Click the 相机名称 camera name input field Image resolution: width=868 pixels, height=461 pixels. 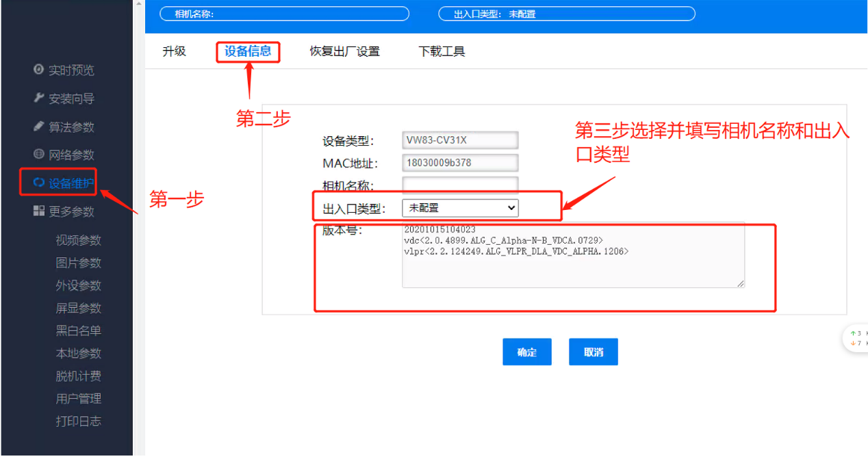tap(459, 185)
